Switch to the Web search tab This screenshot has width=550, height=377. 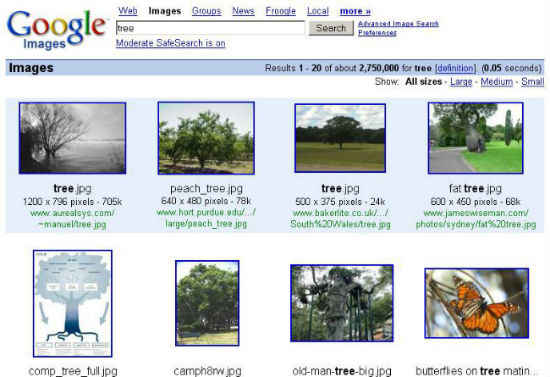128,11
